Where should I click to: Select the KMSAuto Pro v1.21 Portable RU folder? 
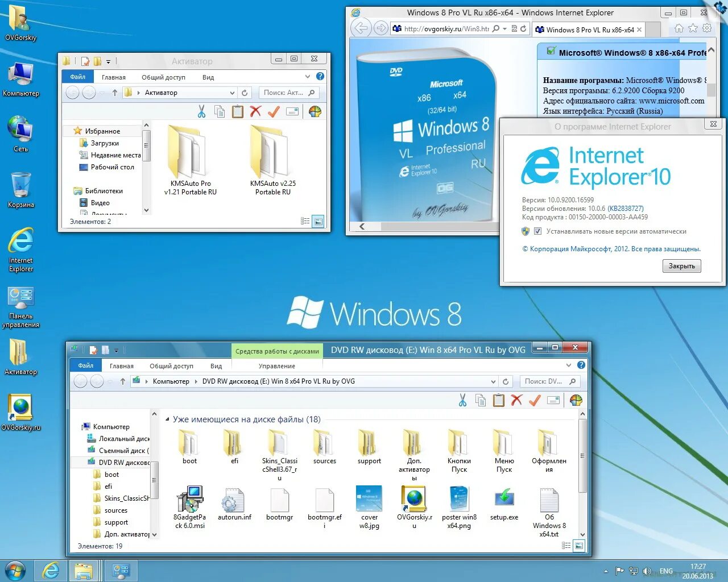pos(191,160)
